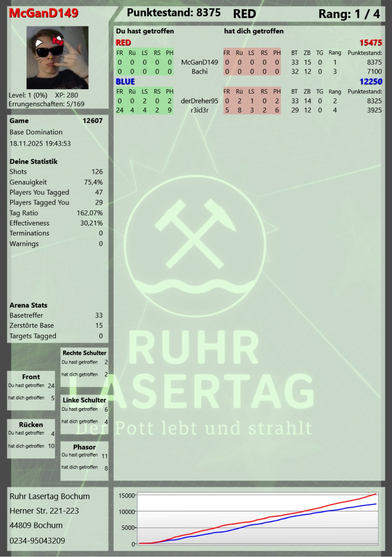Screen dimensions: 392x557
Task: Open the Rücken hit zone box
Action: [x=31, y=438]
